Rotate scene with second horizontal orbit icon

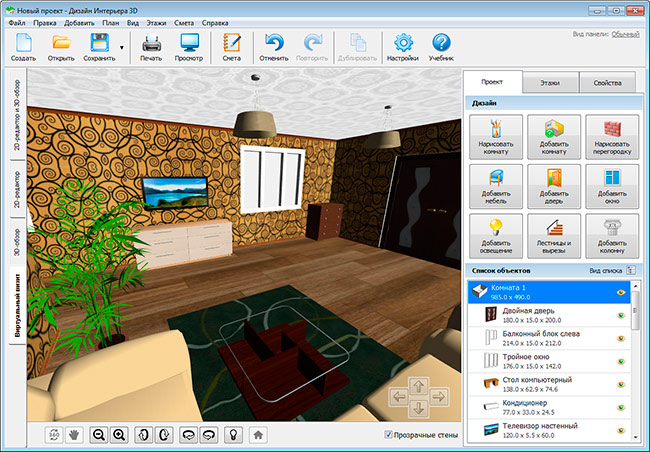[x=209, y=435]
